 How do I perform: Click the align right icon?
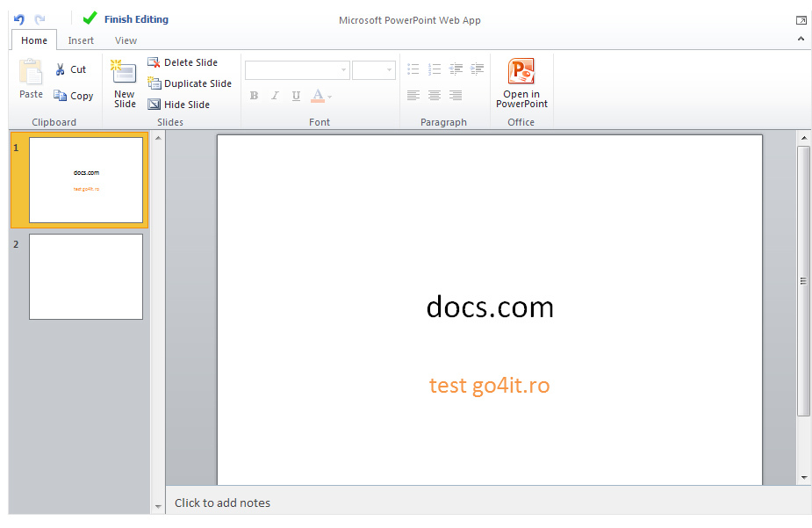point(456,96)
